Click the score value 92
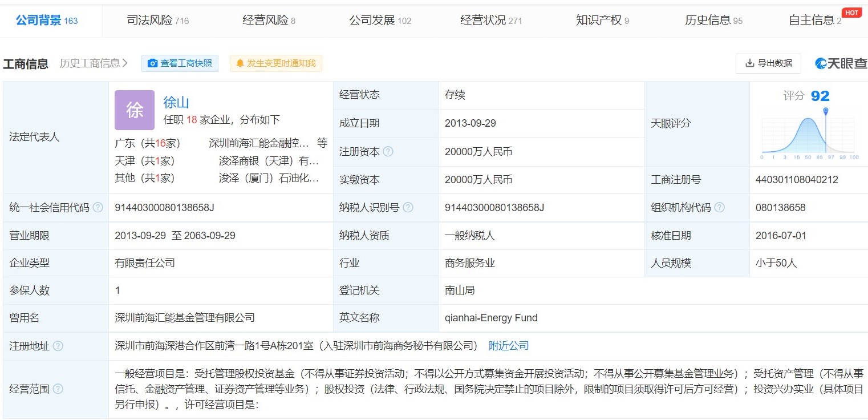The image size is (868, 420). pyautogui.click(x=820, y=96)
